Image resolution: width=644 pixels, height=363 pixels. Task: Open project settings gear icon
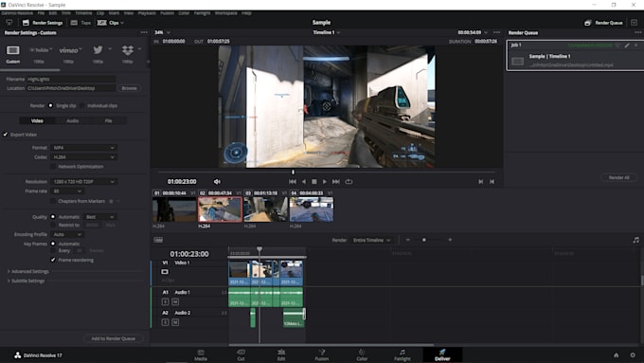pyautogui.click(x=633, y=355)
